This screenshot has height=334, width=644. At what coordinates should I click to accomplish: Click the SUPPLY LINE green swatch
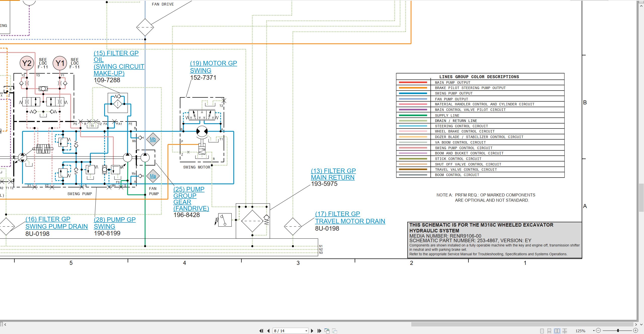pyautogui.click(x=413, y=115)
